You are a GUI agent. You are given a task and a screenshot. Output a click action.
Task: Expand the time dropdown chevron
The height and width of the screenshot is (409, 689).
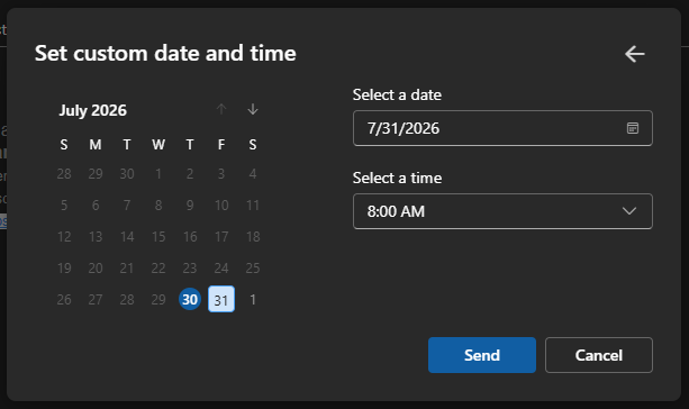(629, 211)
